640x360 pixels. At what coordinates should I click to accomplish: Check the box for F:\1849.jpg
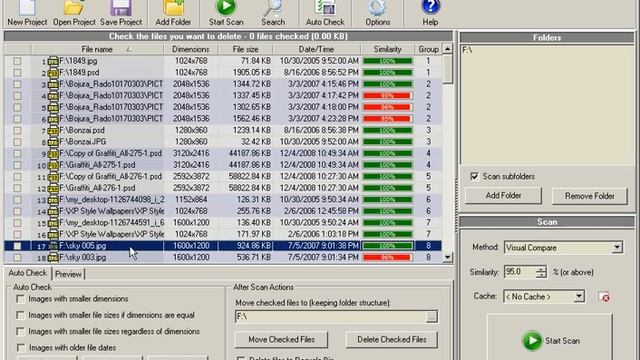coord(17,61)
